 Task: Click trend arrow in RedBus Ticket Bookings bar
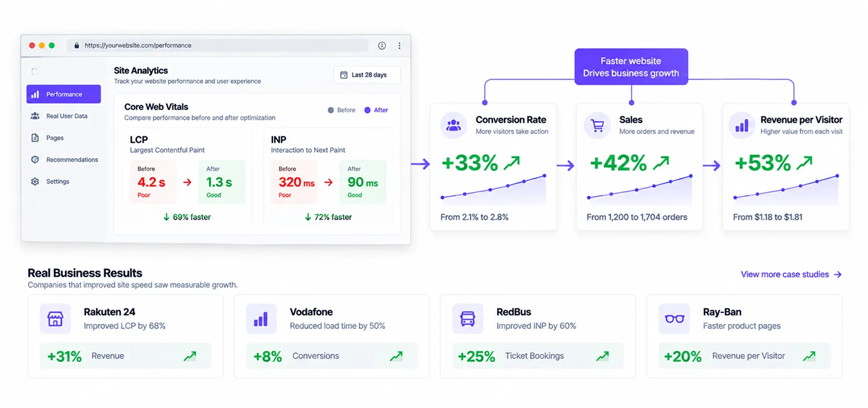tap(603, 356)
